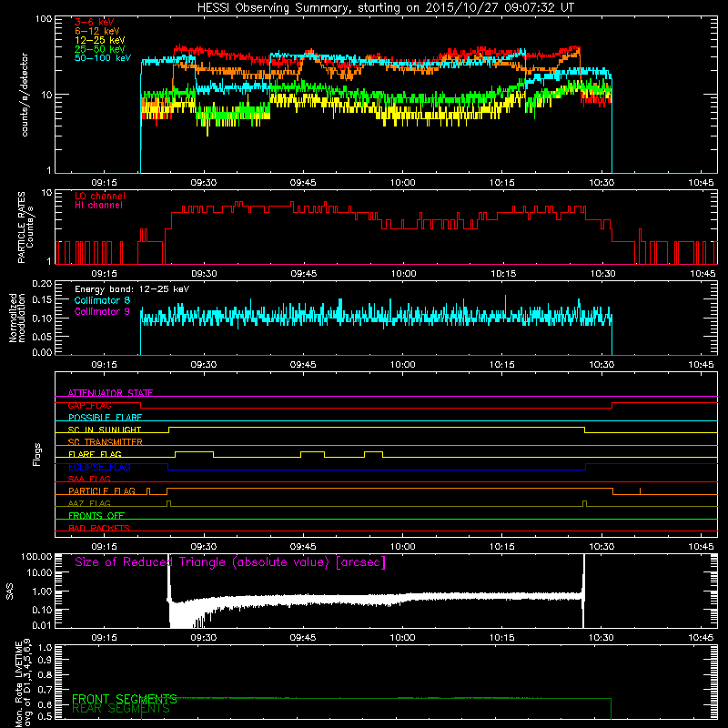728x728 pixels.
Task: Click the LO channel legend label
Action: tap(100, 196)
